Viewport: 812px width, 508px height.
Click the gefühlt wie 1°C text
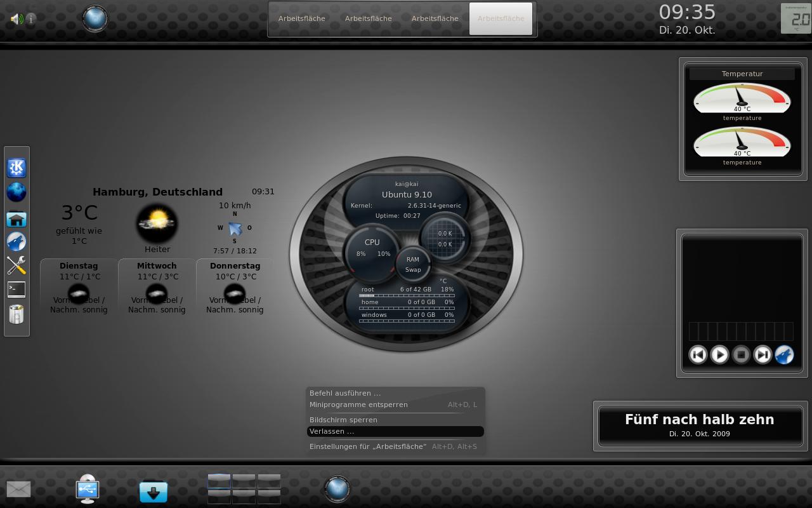79,236
